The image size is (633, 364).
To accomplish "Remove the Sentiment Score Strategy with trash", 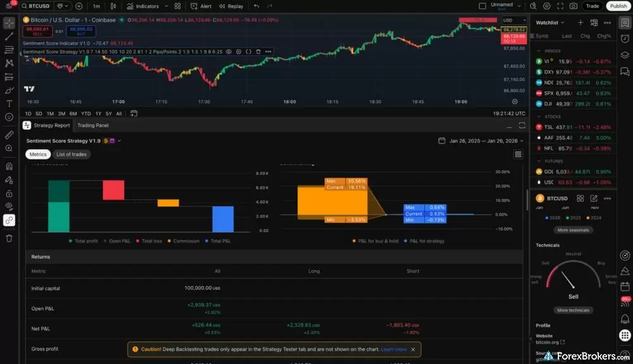I will [258, 52].
